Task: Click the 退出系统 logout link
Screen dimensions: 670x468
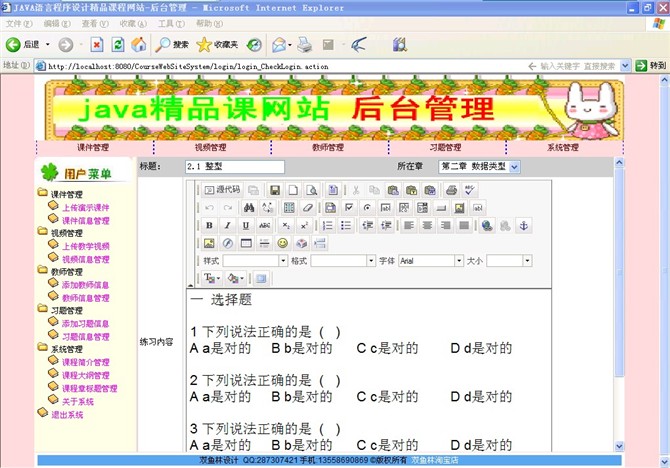Action: click(67, 415)
